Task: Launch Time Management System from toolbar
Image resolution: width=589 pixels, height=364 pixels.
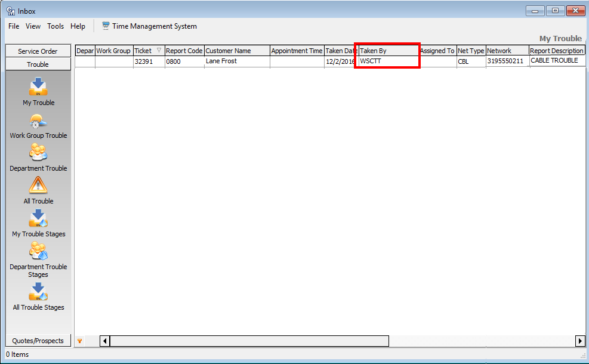Action: [x=150, y=26]
